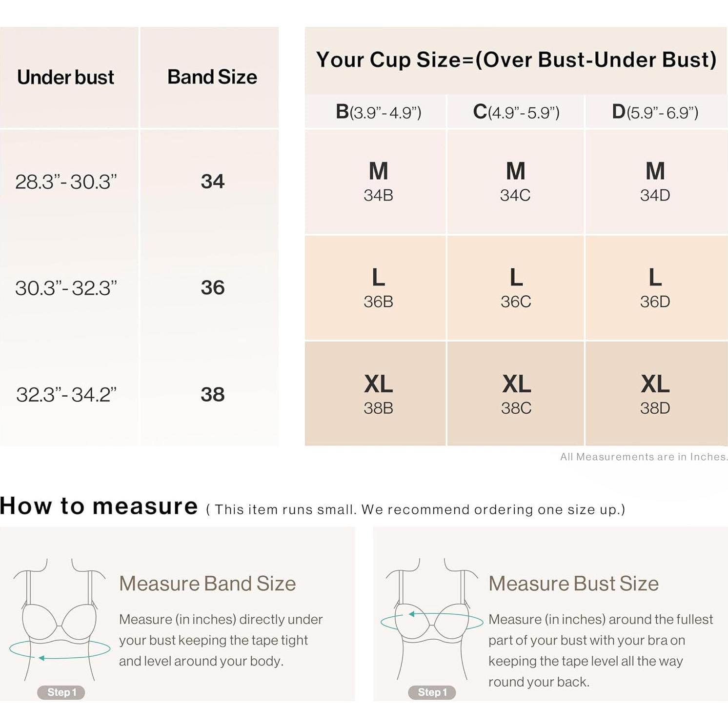Click the B cup column header
Viewport: 728px width, 728px height.
pyautogui.click(x=378, y=112)
